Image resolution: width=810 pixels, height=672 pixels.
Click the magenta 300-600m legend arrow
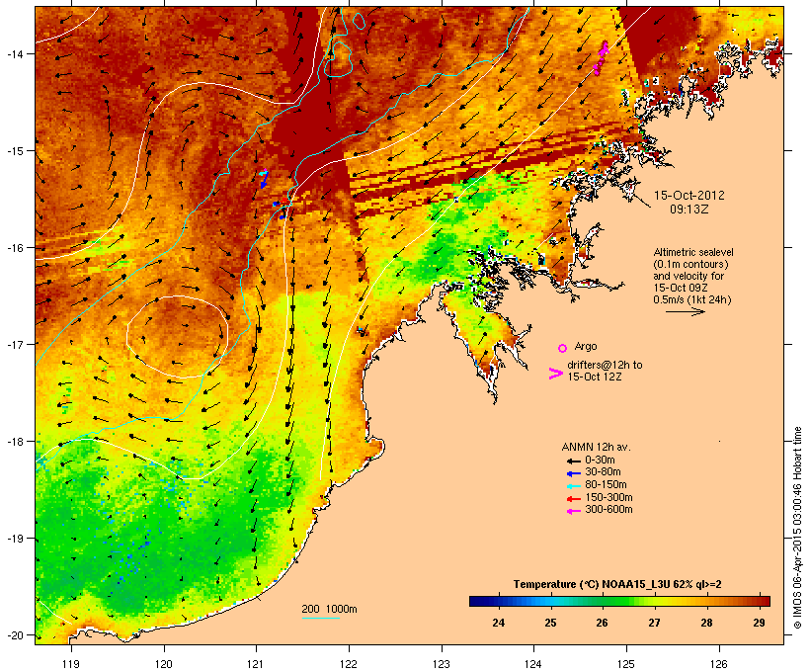click(x=573, y=511)
